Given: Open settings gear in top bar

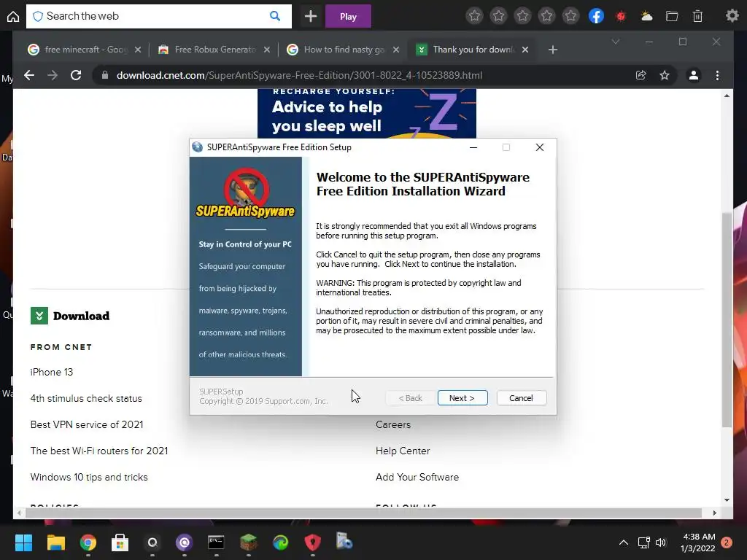Looking at the screenshot, I should pyautogui.click(x=732, y=16).
